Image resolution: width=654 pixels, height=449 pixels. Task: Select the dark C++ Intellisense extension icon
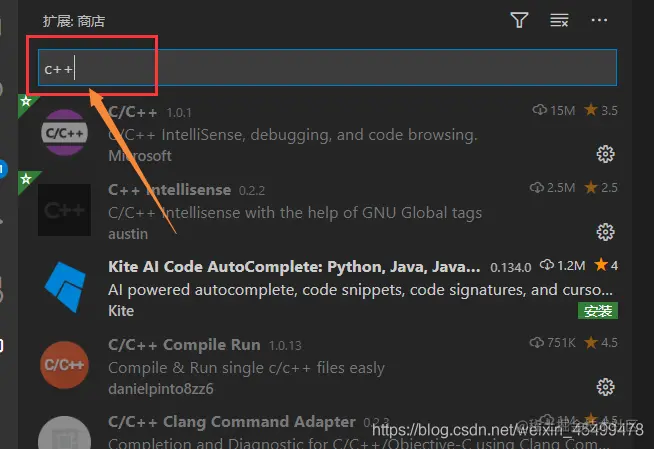pos(64,210)
